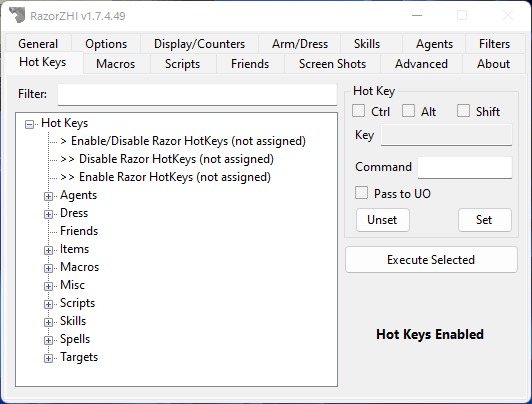
Task: Click the Set button
Action: point(484,220)
